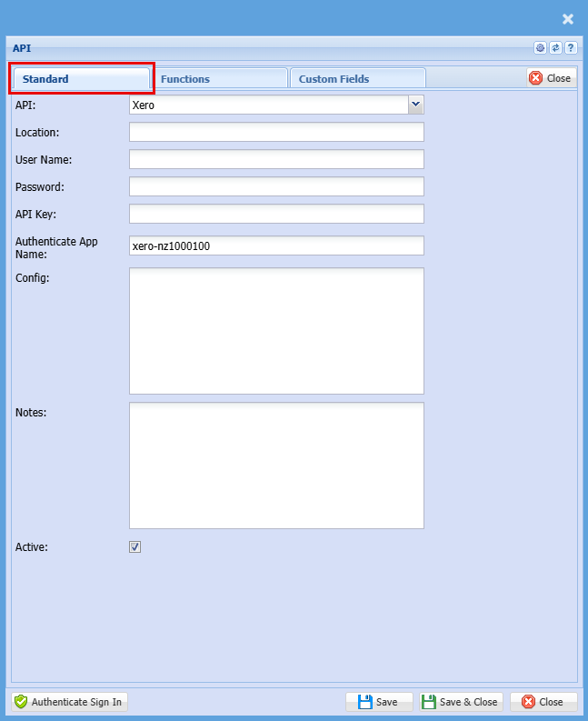The height and width of the screenshot is (721, 588).
Task: Click the Authenticate Sign In button
Action: click(69, 702)
